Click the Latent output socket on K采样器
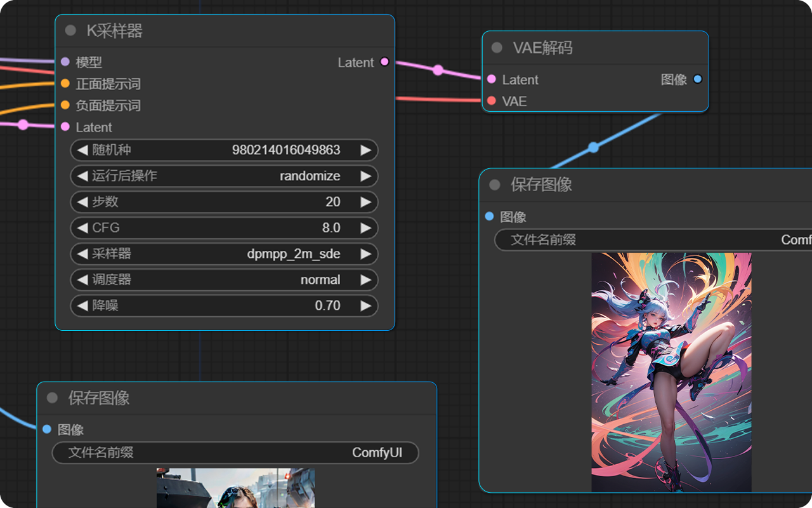 [384, 62]
